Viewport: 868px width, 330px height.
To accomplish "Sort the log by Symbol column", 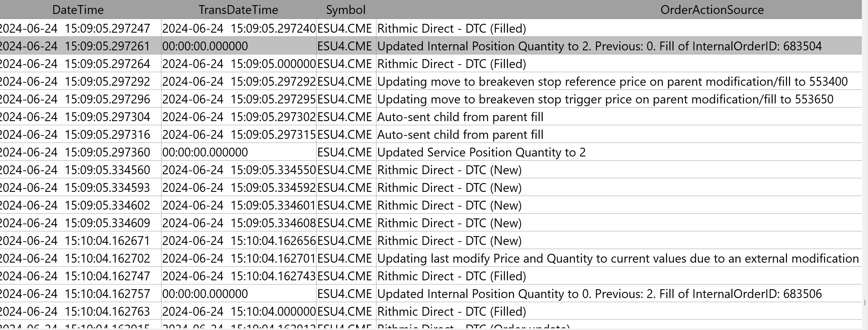I will [x=346, y=10].
